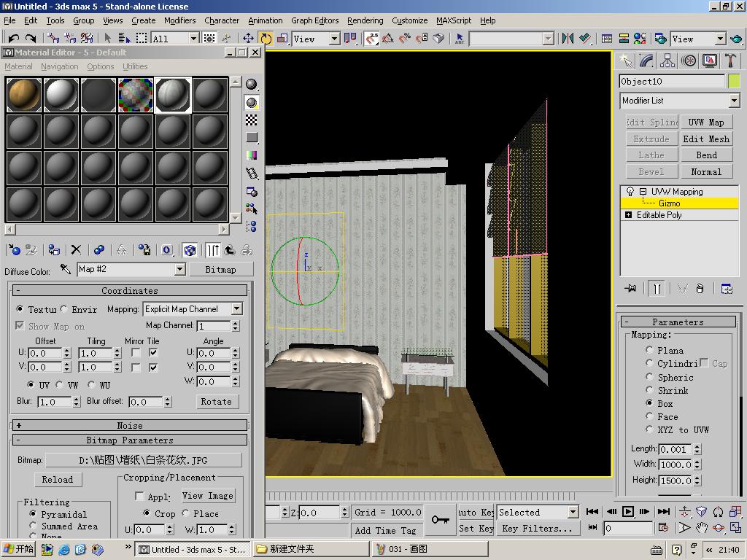The width and height of the screenshot is (747, 560).
Task: Click Get Material icon in Material Editor
Action: point(15,249)
